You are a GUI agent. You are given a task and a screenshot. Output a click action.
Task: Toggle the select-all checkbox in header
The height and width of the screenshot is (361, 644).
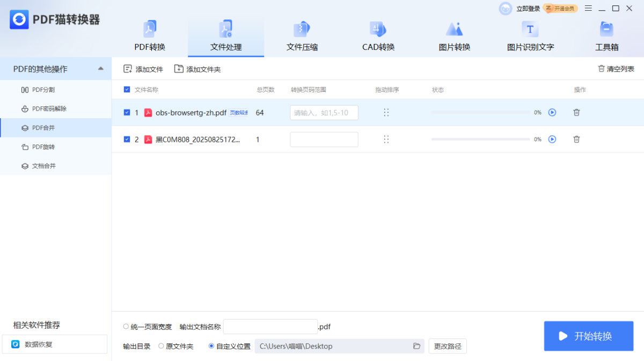127,90
